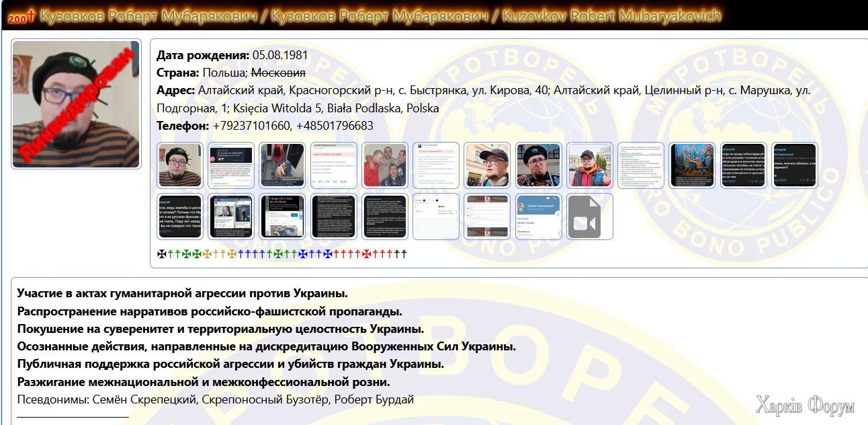The height and width of the screenshot is (425, 868).
Task: Open thumbnail of man in cap near building
Action: point(487,165)
